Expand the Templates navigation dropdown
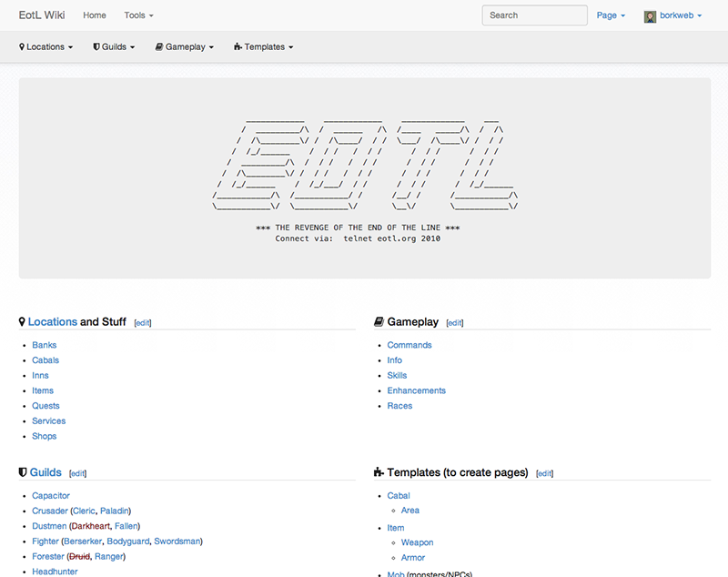Screen dimensions: 728x577 (264, 47)
